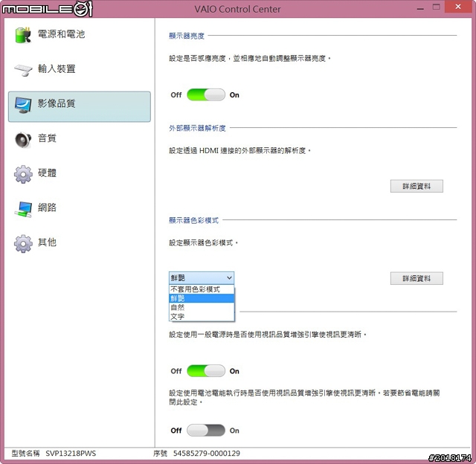Click model name SVP13218PWS in status bar

(71, 454)
